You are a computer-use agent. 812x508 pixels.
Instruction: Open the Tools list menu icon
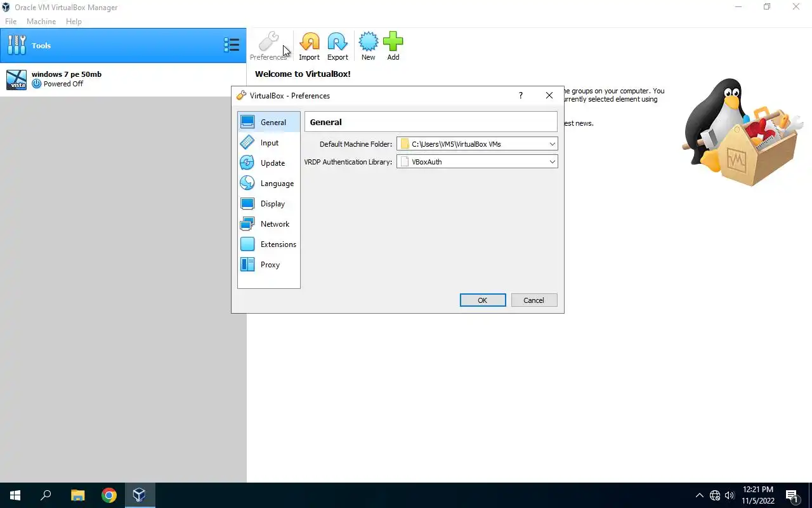point(232,45)
